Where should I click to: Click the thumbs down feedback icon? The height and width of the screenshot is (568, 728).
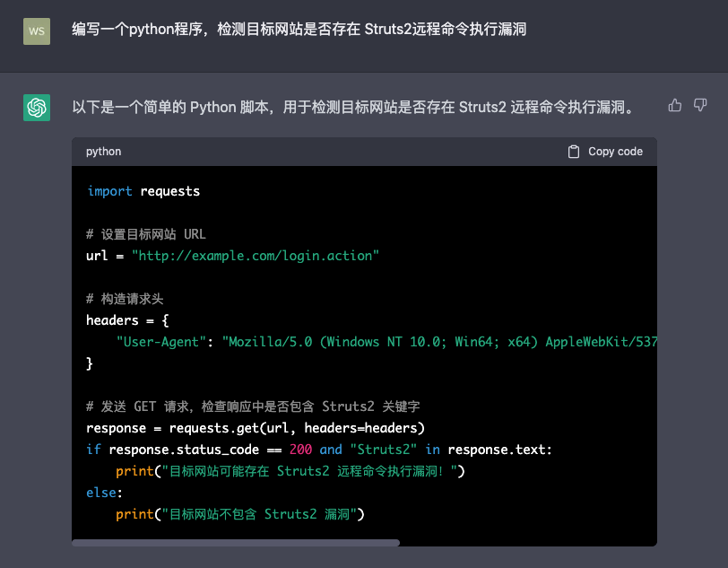pyautogui.click(x=700, y=106)
